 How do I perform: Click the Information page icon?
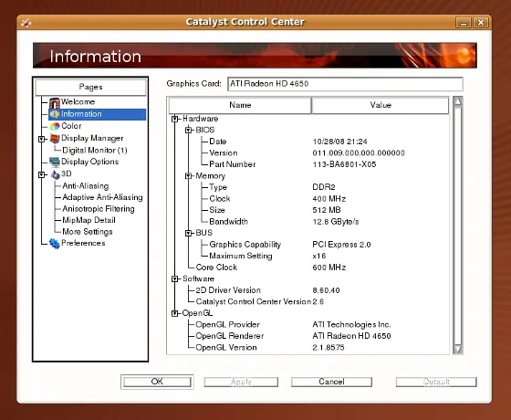tap(55, 114)
